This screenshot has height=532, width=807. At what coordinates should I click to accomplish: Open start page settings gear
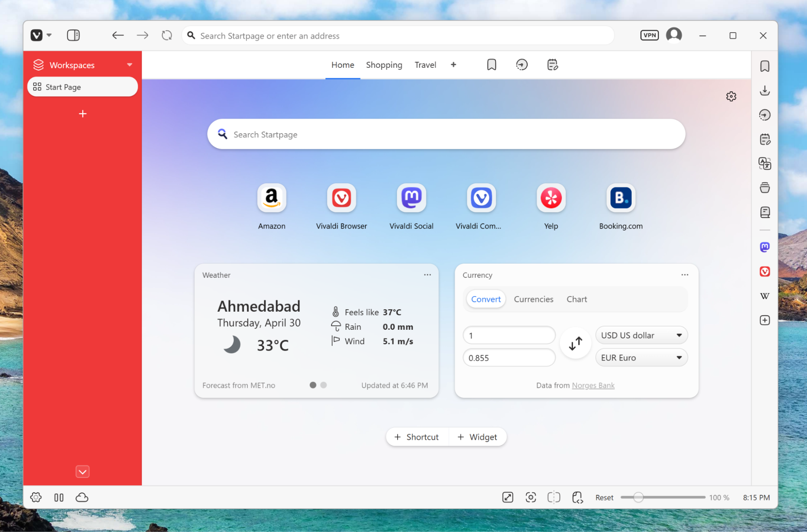[x=731, y=96]
